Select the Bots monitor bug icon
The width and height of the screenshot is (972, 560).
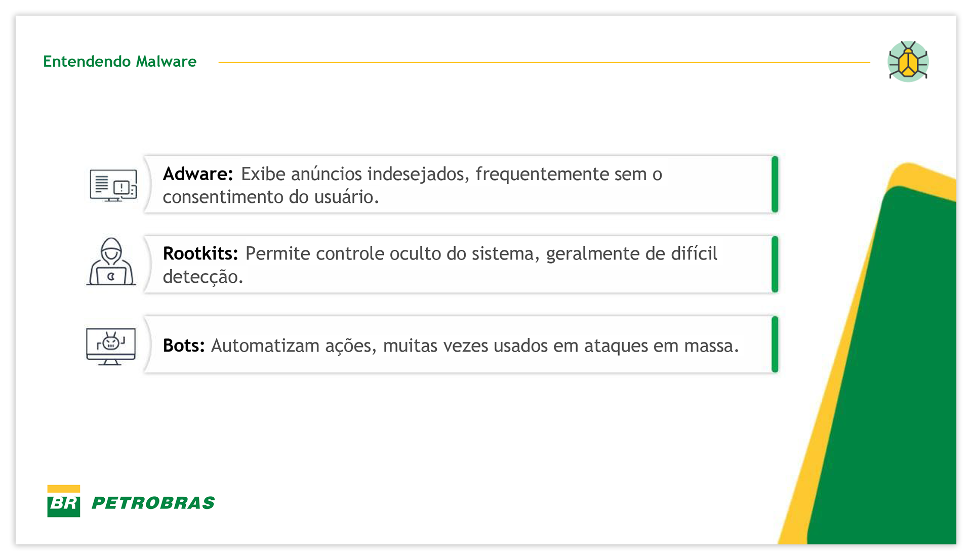(x=111, y=346)
